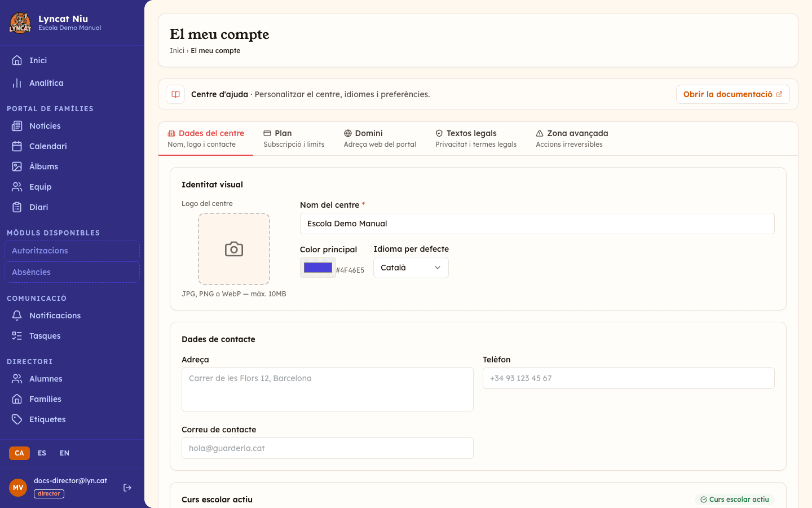The image size is (812, 508).
Task: Click the Etiquetes tag icon
Action: click(x=17, y=419)
